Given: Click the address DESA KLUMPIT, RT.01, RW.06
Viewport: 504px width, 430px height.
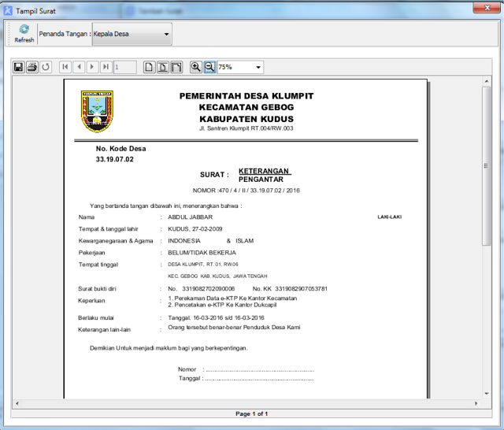Looking at the screenshot, I should tap(203, 265).
